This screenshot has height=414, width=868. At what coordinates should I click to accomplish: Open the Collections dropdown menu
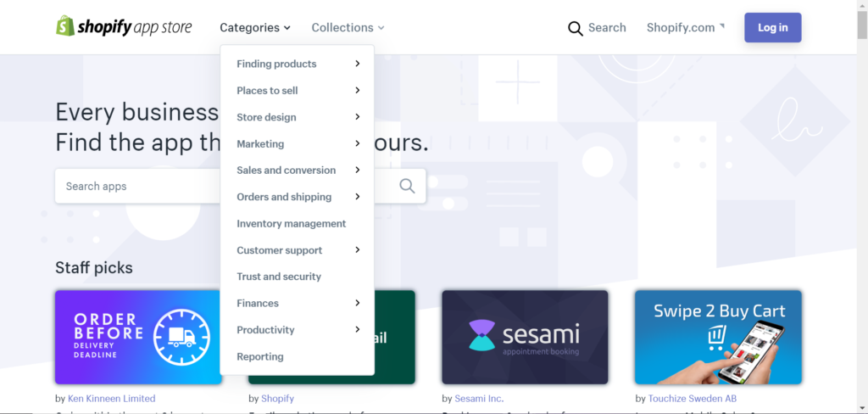tap(348, 28)
